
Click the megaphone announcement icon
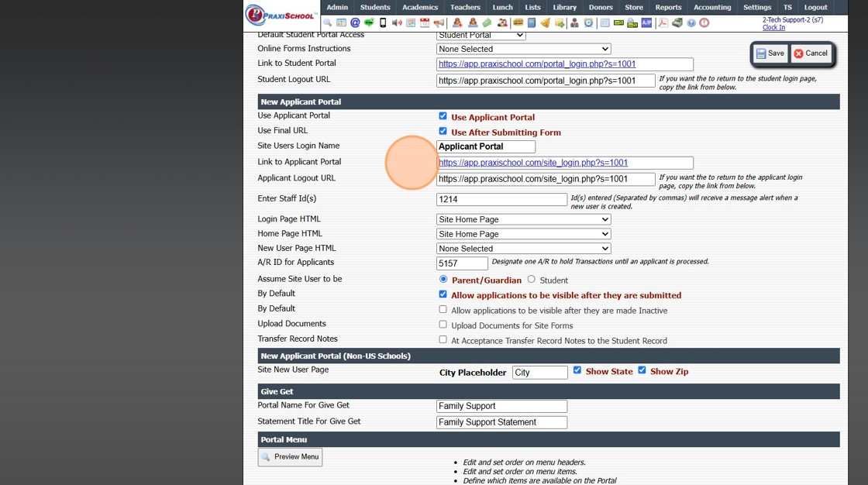(x=439, y=22)
